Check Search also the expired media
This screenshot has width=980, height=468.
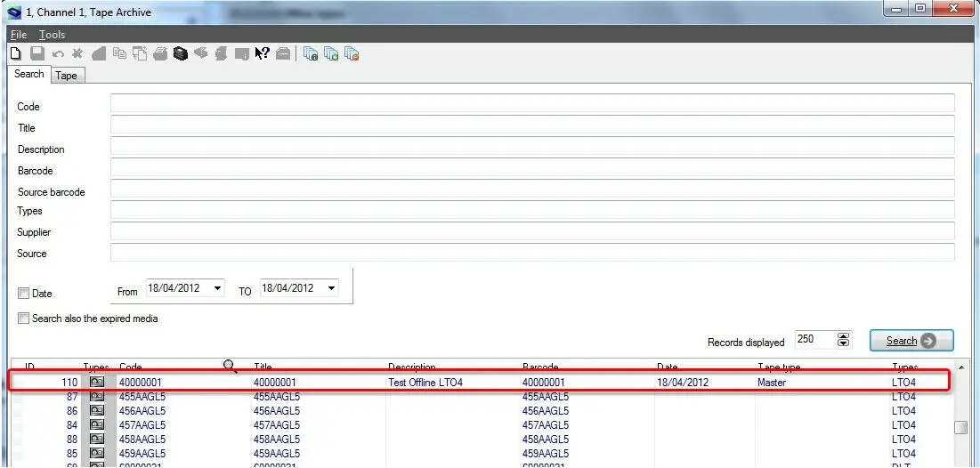click(23, 319)
